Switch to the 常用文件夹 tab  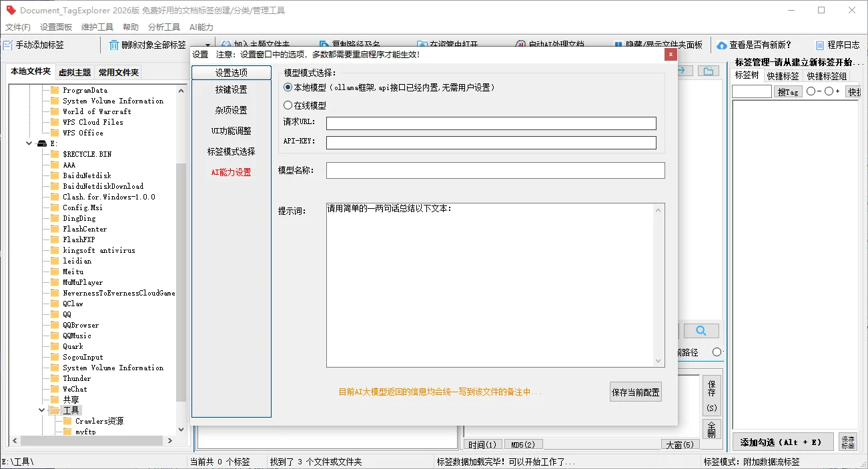[x=118, y=73]
